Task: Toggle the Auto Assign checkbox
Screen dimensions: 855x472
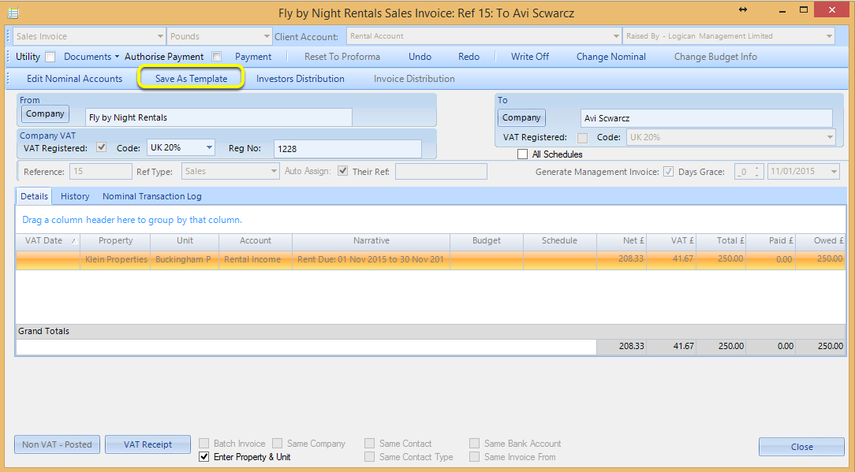Action: 342,171
